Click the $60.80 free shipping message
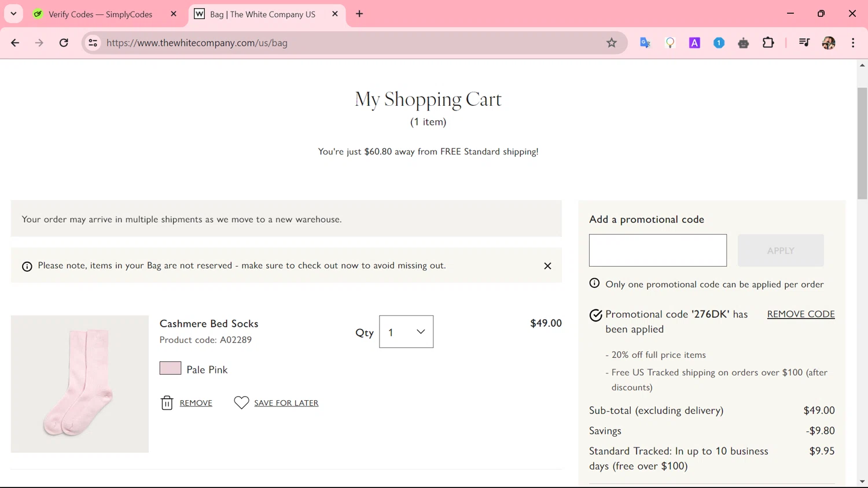Screen dimensions: 868x488 point(428,151)
